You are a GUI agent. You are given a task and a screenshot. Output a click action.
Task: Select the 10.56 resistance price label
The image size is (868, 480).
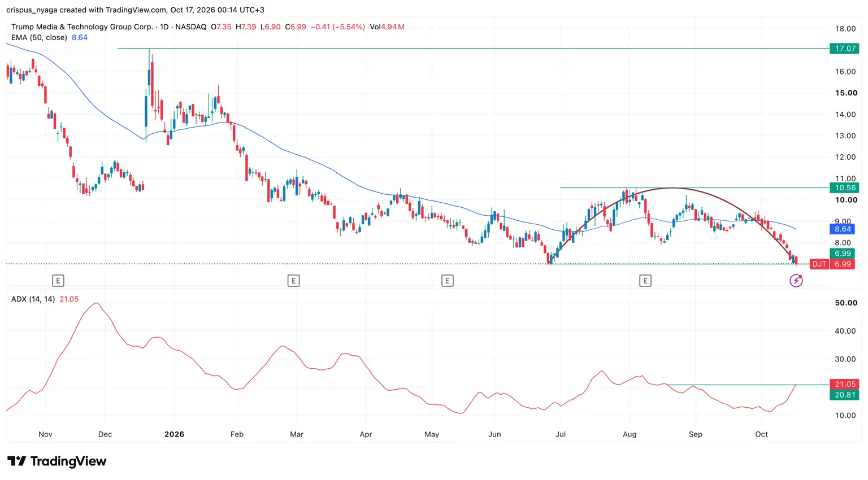click(844, 188)
